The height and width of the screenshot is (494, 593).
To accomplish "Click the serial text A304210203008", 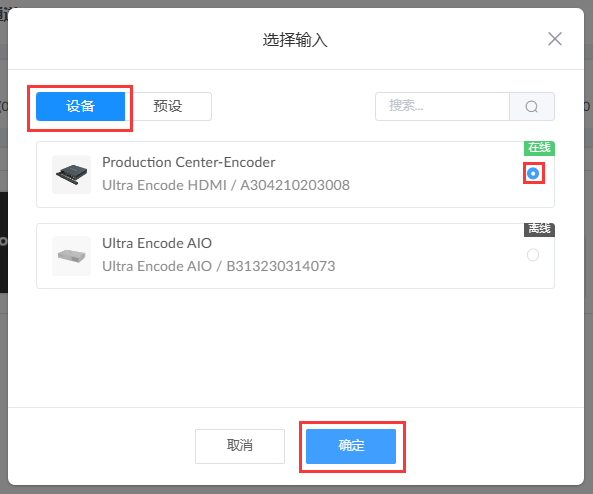I will [295, 185].
